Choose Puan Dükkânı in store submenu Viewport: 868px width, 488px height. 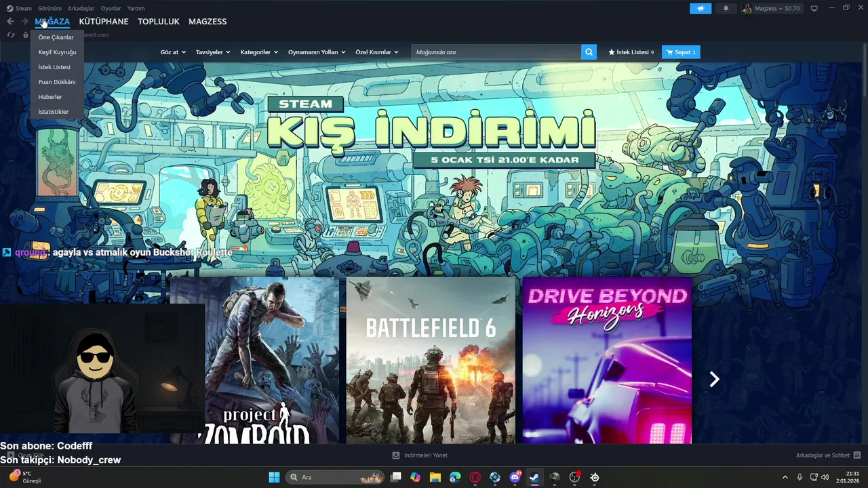[56, 82]
